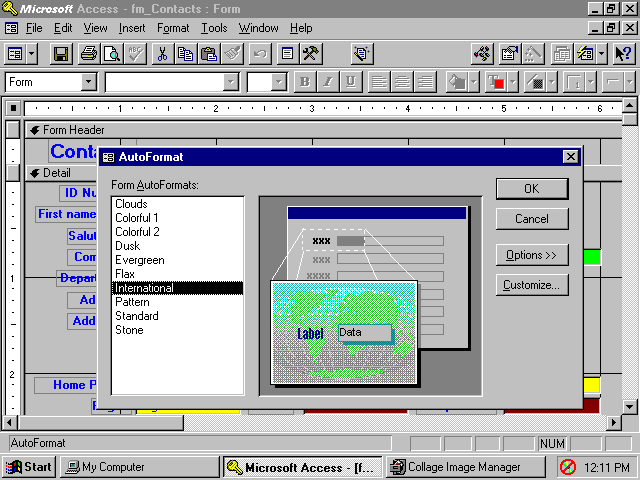Click Cancel in the AutoFormat dialog

[532, 219]
